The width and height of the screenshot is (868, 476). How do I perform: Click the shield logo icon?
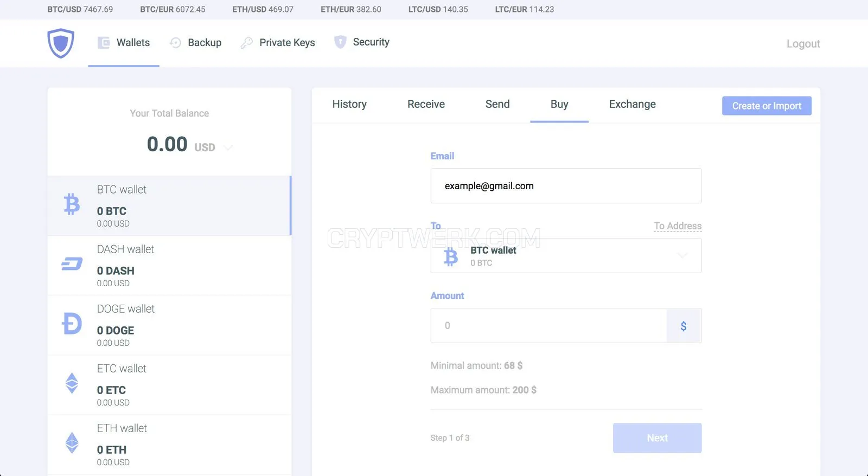coord(61,43)
